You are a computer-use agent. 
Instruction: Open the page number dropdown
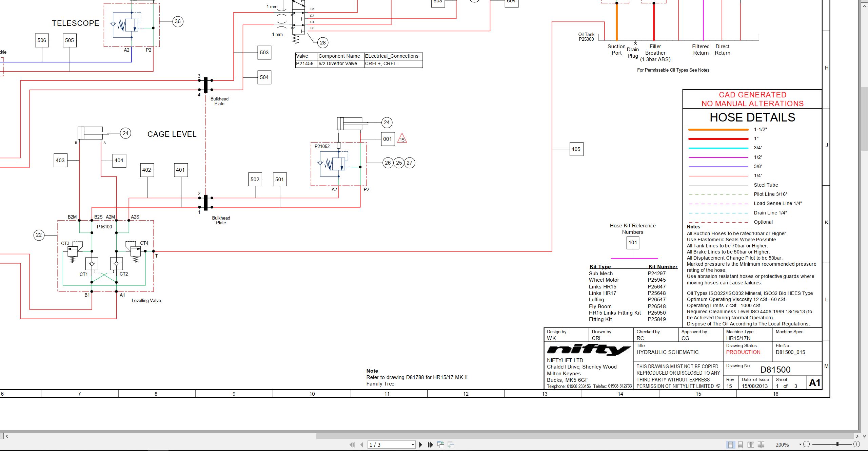[x=413, y=445]
